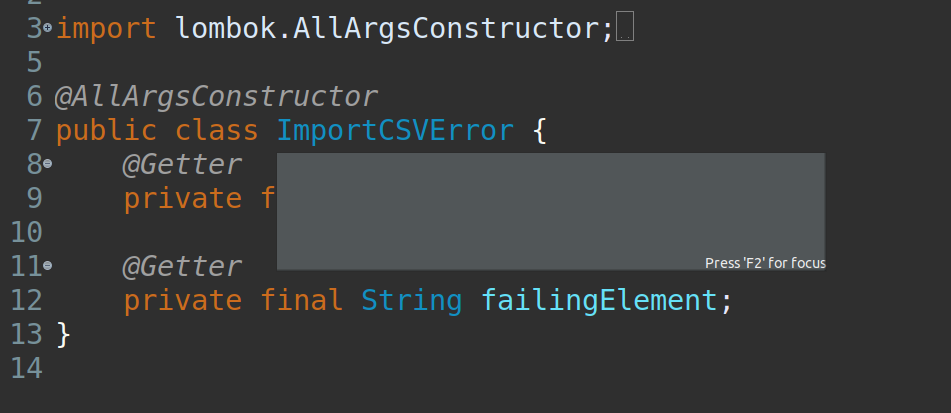The image size is (951, 413).
Task: Focus the hover tooltip showing 'Press F2 for focus'
Action: pyautogui.click(x=551, y=211)
